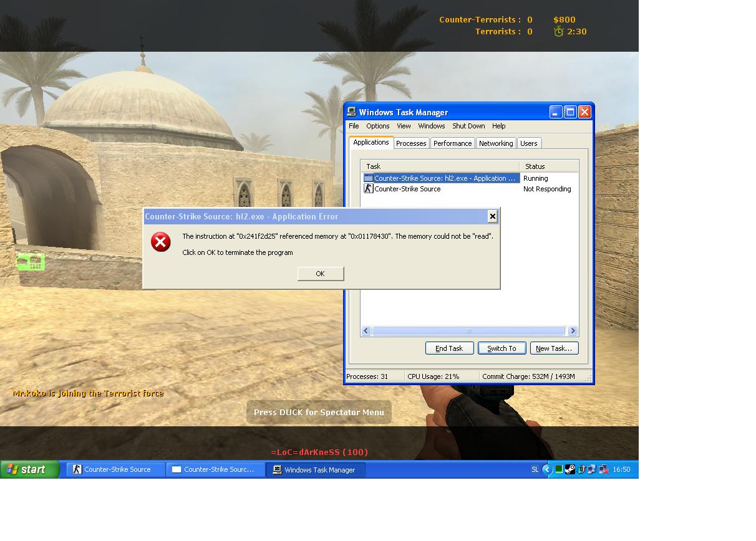Sort the list by the Status column header
Viewport: 756px width, 541px height.
[549, 166]
